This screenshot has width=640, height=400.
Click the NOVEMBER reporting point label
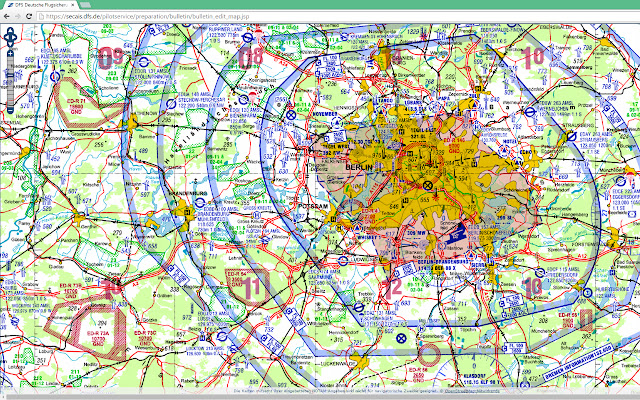[x=325, y=114]
